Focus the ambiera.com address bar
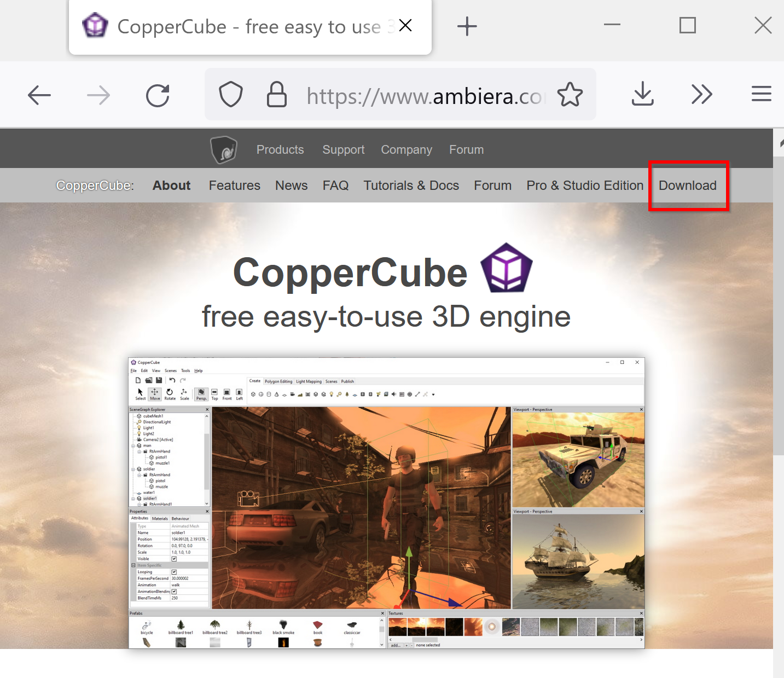This screenshot has height=678, width=784. (400, 94)
